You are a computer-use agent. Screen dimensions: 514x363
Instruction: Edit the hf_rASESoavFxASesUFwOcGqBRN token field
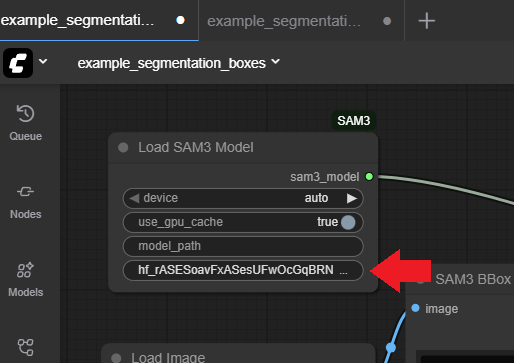pyautogui.click(x=243, y=270)
